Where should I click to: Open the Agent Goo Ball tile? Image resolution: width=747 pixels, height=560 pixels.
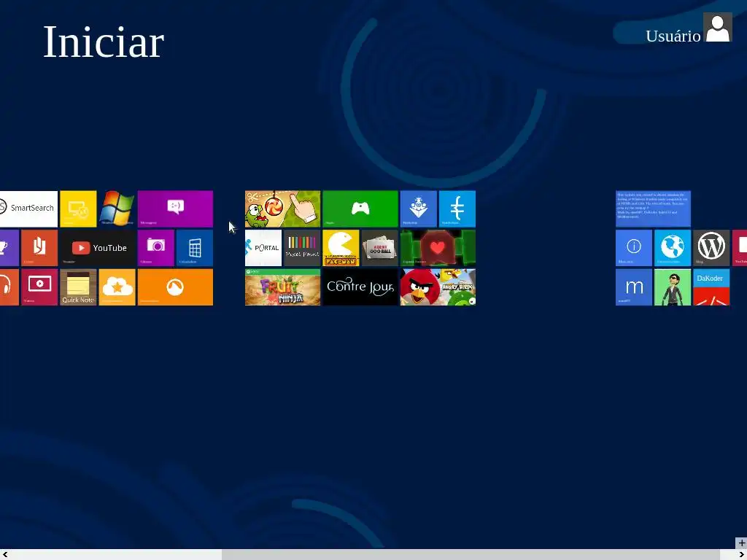[x=379, y=248]
